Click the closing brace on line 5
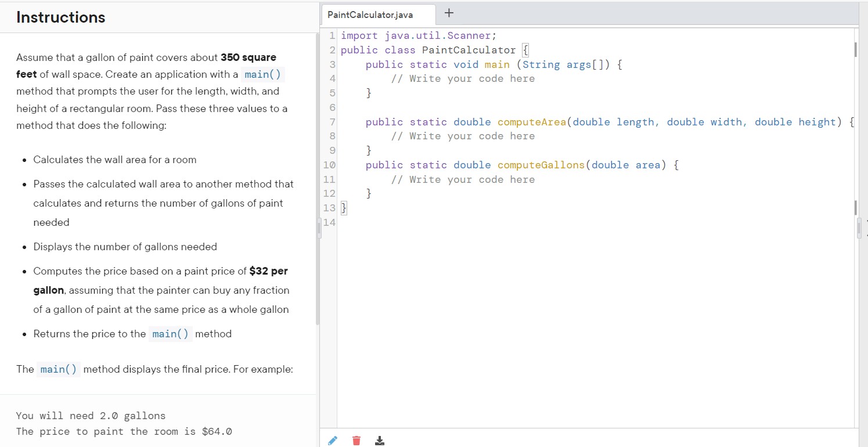Image resolution: width=868 pixels, height=447 pixels. coord(369,93)
